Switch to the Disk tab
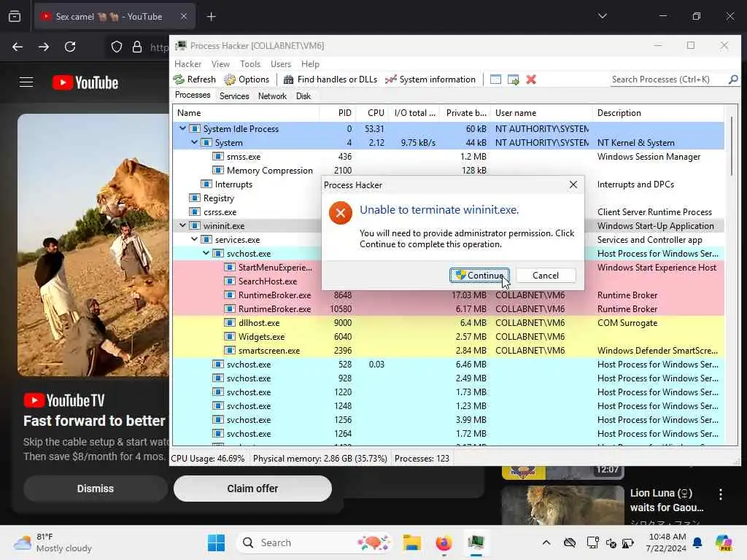 [303, 96]
